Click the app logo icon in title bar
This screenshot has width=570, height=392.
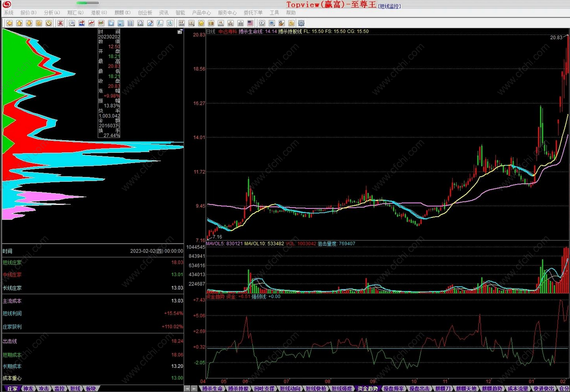click(6, 4)
